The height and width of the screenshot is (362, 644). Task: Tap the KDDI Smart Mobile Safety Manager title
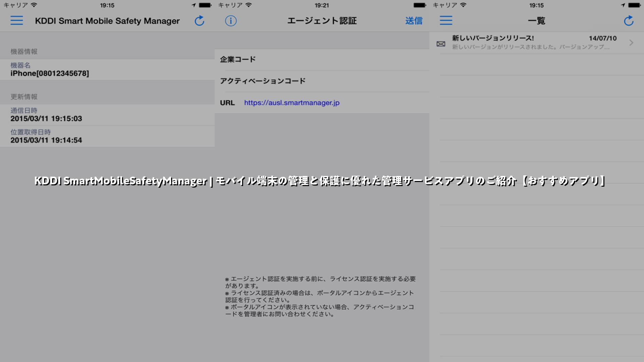click(x=107, y=21)
